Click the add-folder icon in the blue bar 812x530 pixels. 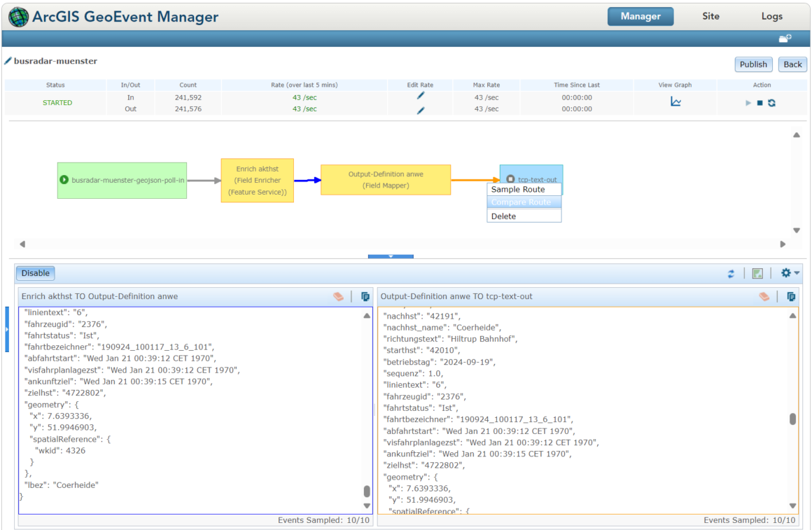point(785,39)
